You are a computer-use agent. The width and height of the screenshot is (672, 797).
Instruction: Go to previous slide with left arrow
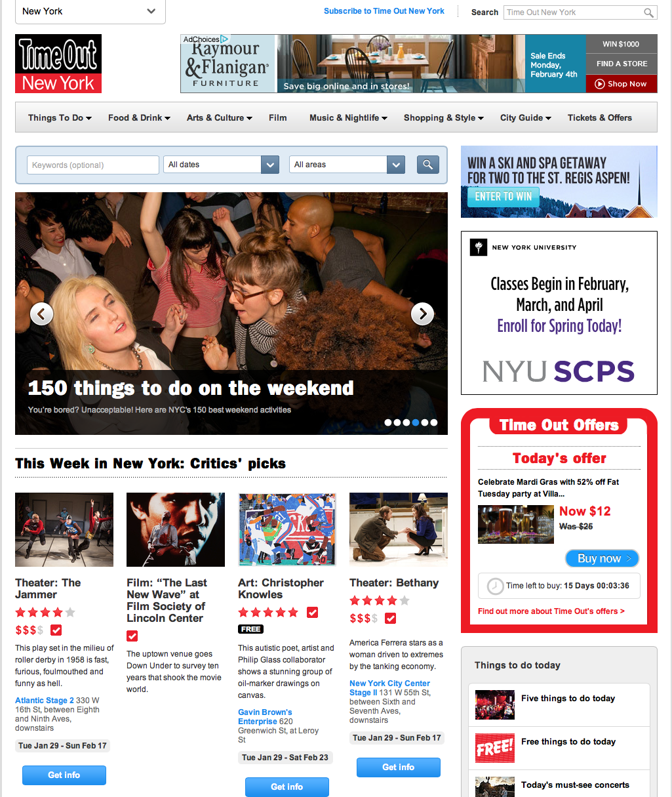coord(41,314)
